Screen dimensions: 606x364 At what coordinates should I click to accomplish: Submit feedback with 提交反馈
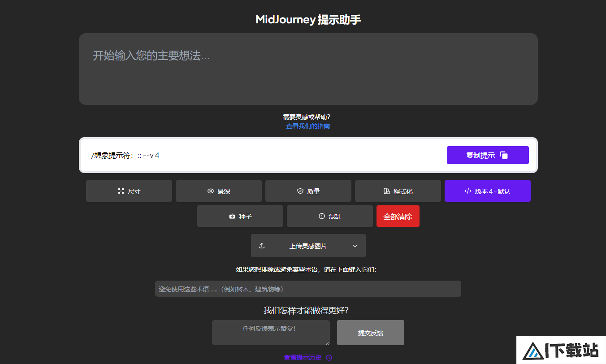371,333
